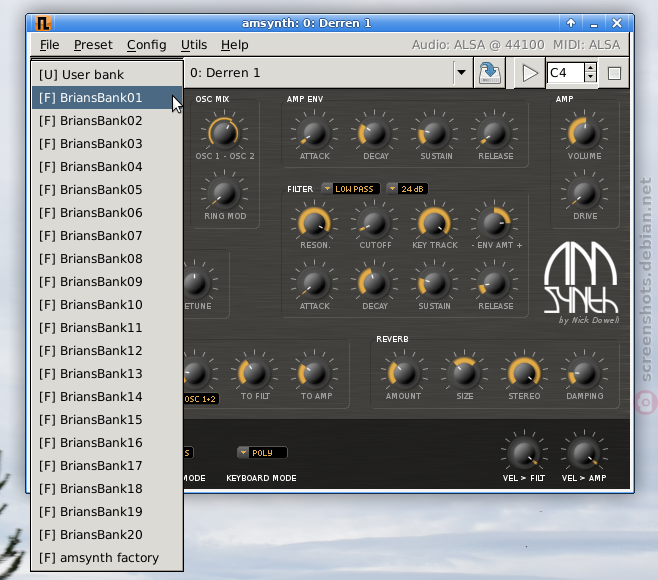
Task: Click the OSC 1 - OSC 2 mix knob
Action: point(224,133)
